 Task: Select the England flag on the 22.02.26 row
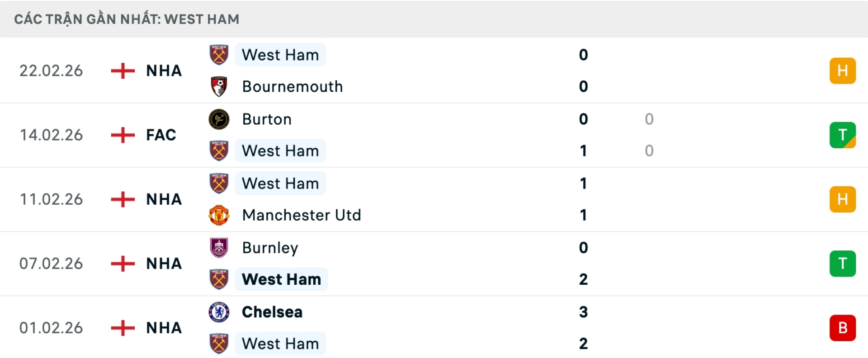point(122,71)
